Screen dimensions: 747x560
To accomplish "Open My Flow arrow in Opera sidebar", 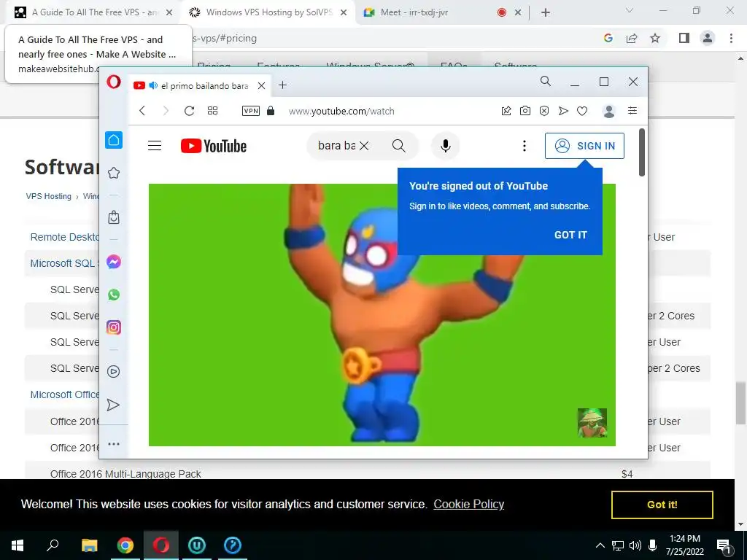I will coord(113,405).
